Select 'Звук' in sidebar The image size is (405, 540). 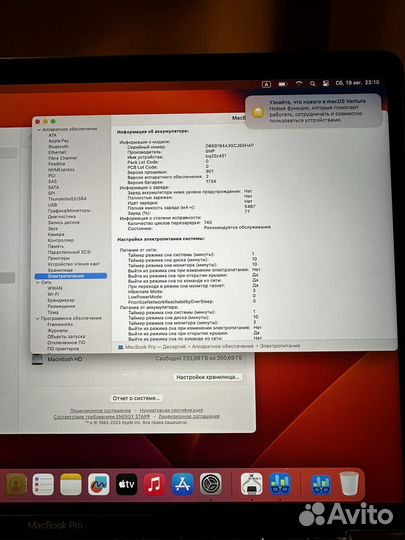point(53,228)
